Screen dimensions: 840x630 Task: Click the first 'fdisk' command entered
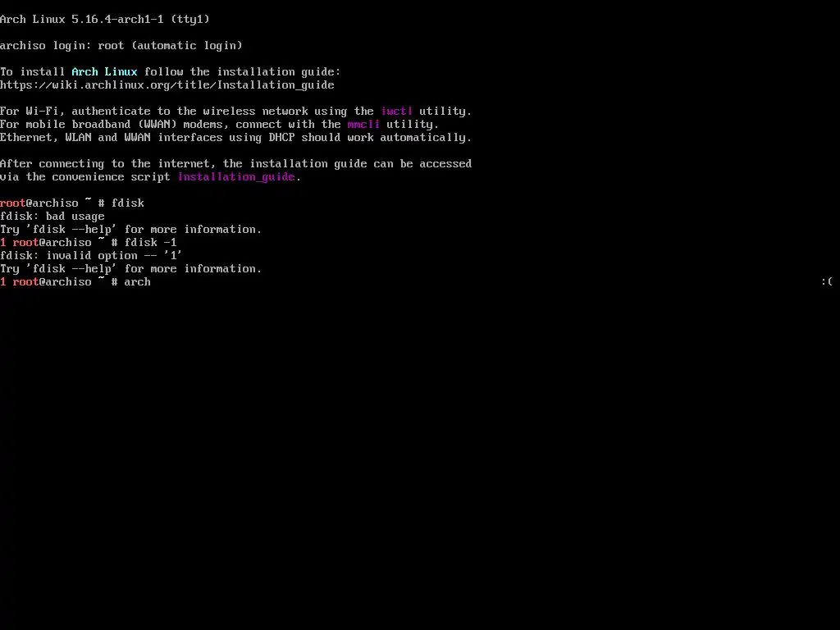coord(127,203)
